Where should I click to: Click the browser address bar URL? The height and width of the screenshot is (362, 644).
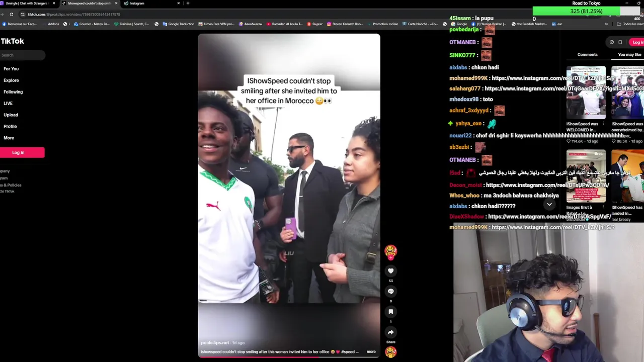(73, 15)
